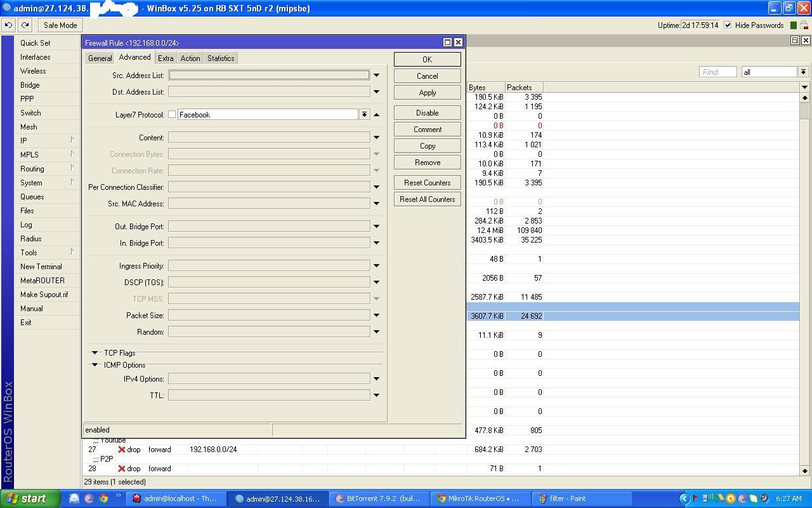Click the rule list vertical scrollbar thumb
The width and height of the screenshot is (812, 508).
click(804, 111)
